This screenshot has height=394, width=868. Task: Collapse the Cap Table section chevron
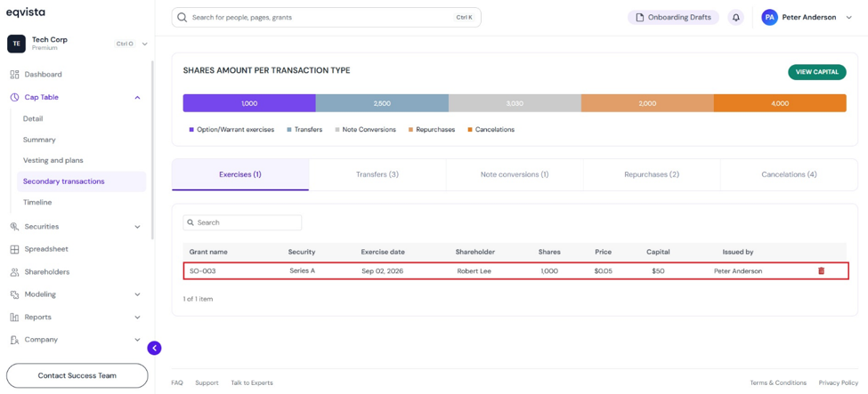click(x=137, y=98)
